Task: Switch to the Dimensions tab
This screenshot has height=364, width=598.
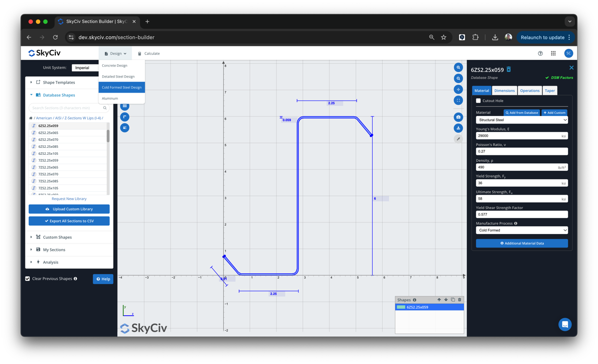Action: 504,90
